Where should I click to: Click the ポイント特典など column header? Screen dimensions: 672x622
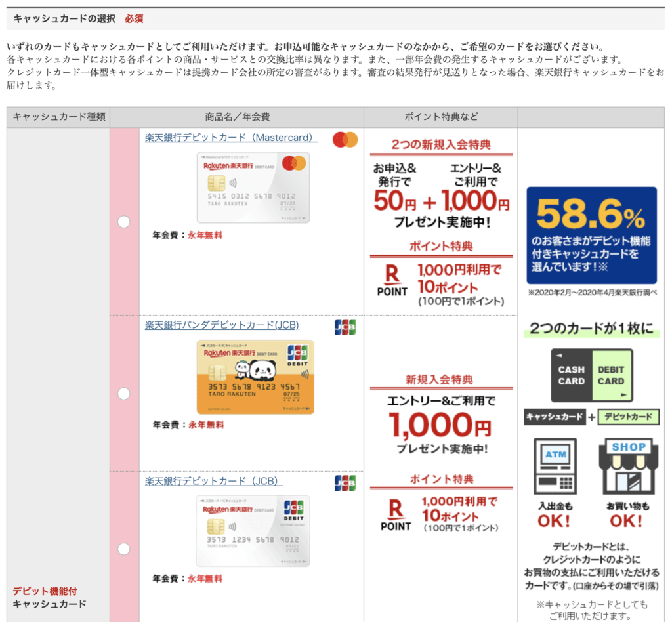(x=441, y=117)
